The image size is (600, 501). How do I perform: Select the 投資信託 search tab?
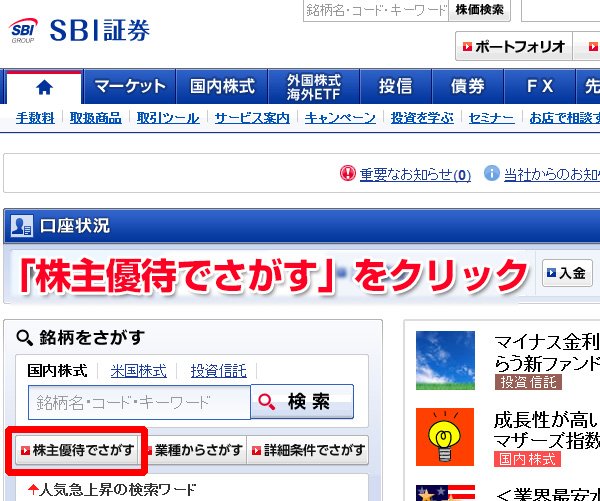coord(218,371)
